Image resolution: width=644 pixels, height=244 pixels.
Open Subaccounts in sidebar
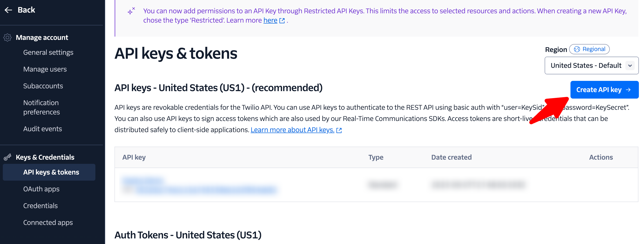(43, 86)
